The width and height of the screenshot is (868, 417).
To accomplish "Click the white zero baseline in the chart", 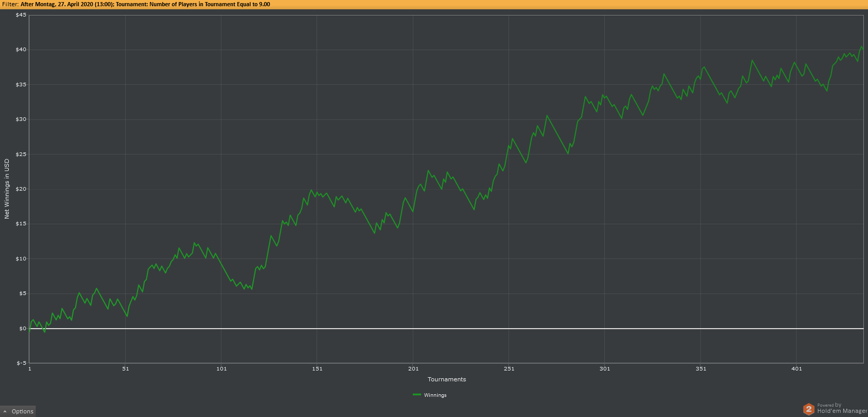I will point(446,328).
